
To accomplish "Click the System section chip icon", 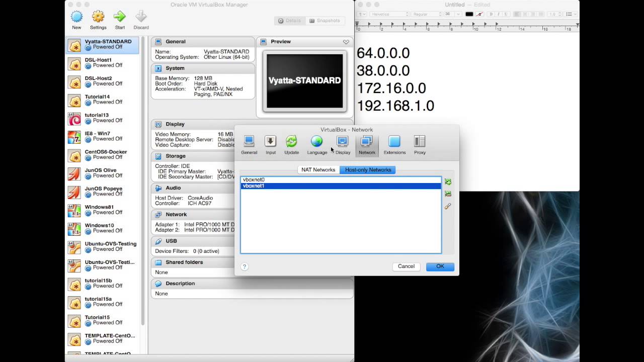I will (x=158, y=68).
